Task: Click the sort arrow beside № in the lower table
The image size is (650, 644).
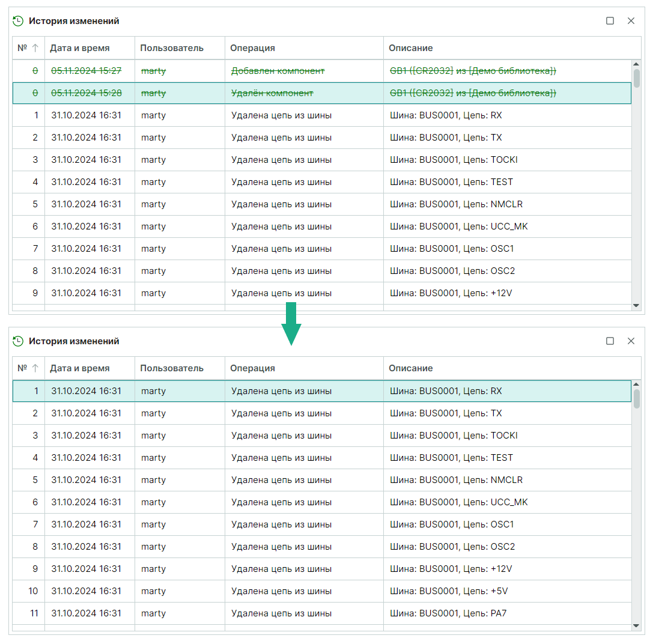Action: (35, 368)
